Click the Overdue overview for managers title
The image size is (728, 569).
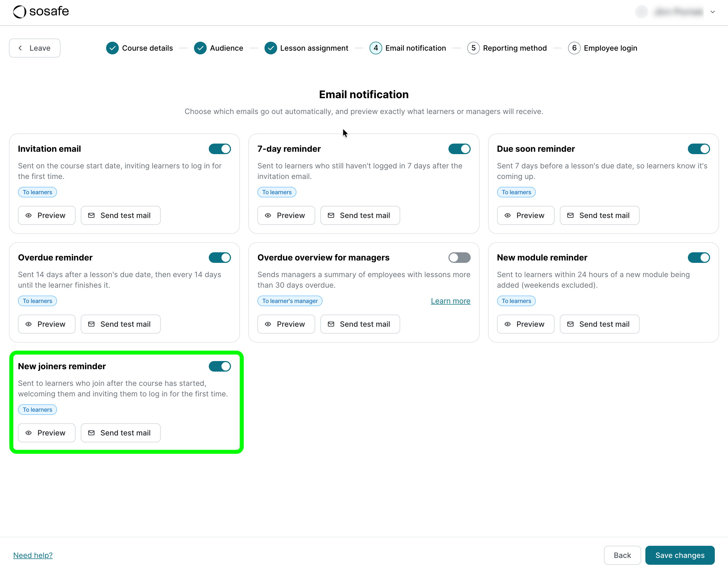pos(323,257)
